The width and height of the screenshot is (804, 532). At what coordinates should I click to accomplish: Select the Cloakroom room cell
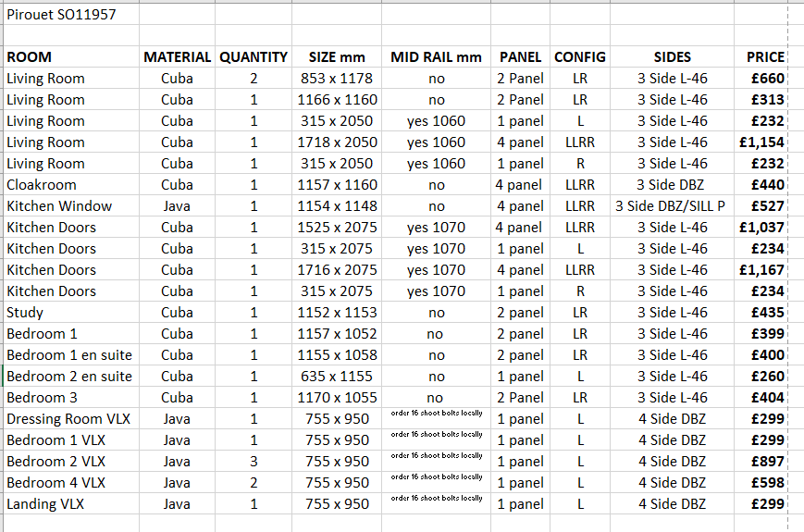click(42, 185)
